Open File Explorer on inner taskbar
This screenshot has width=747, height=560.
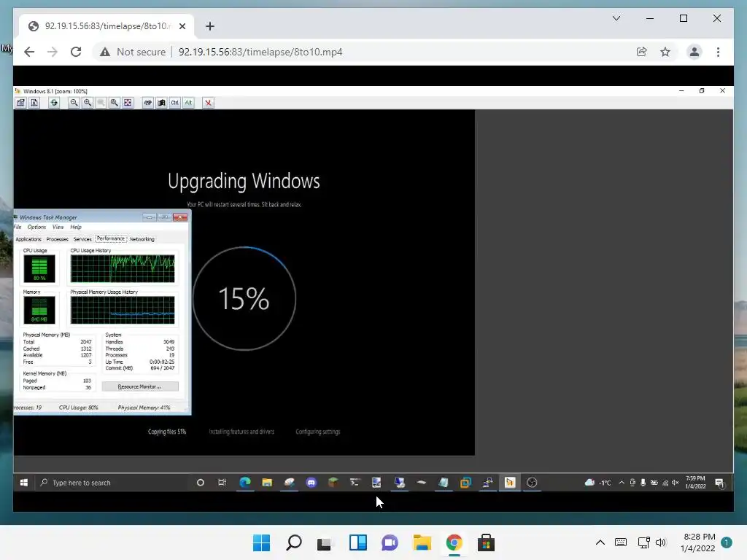click(x=267, y=483)
